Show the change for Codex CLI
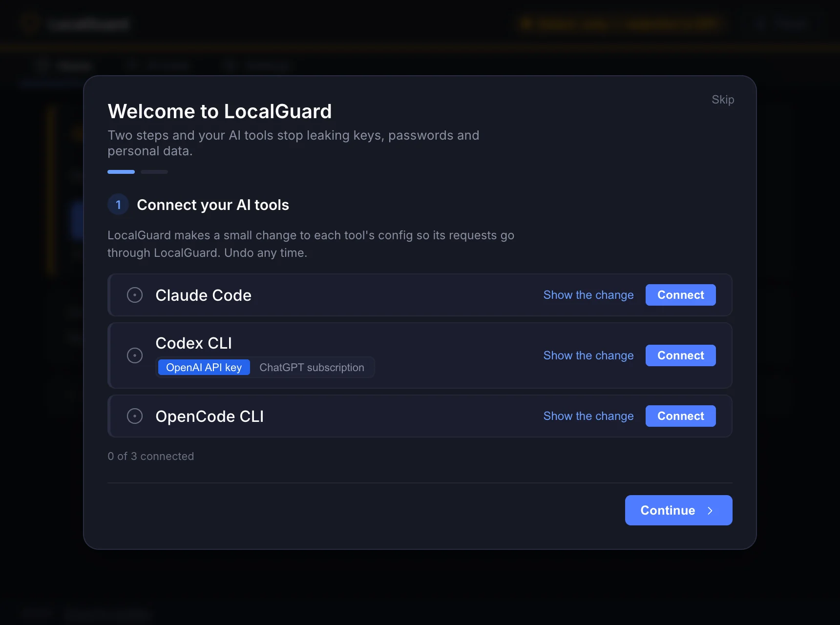 coord(588,355)
